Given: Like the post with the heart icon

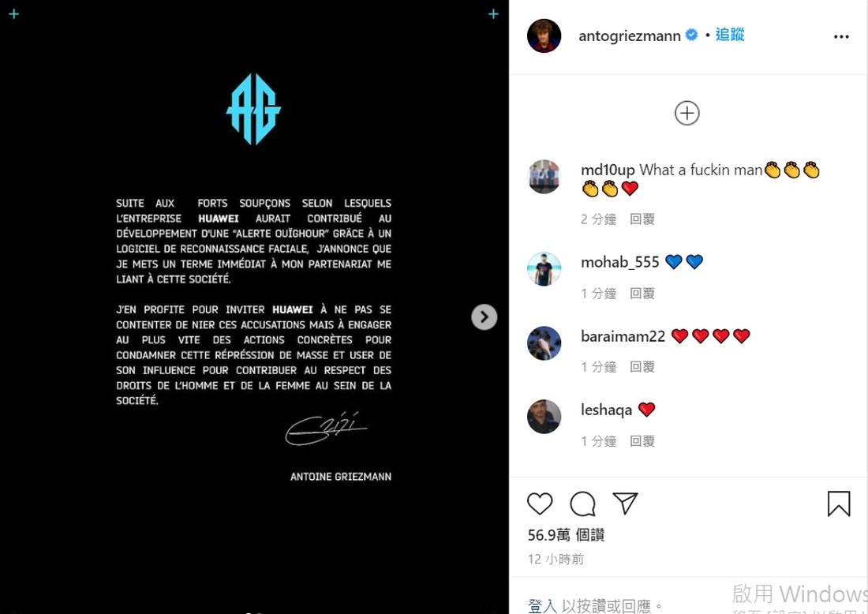Looking at the screenshot, I should pos(540,504).
